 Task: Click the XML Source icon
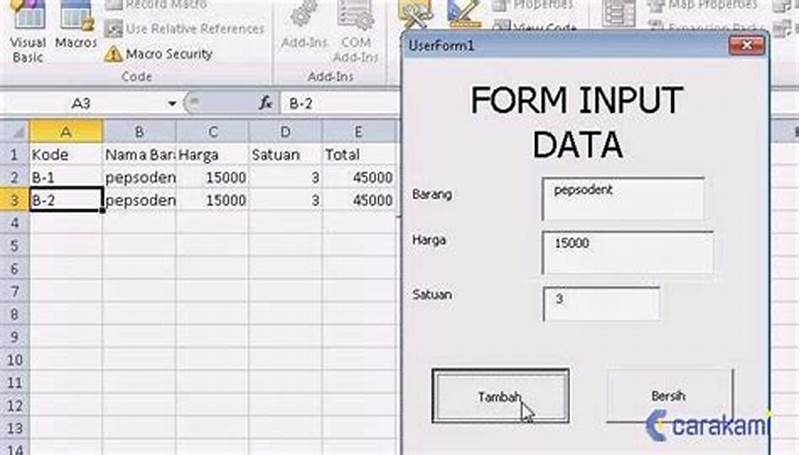618,13
